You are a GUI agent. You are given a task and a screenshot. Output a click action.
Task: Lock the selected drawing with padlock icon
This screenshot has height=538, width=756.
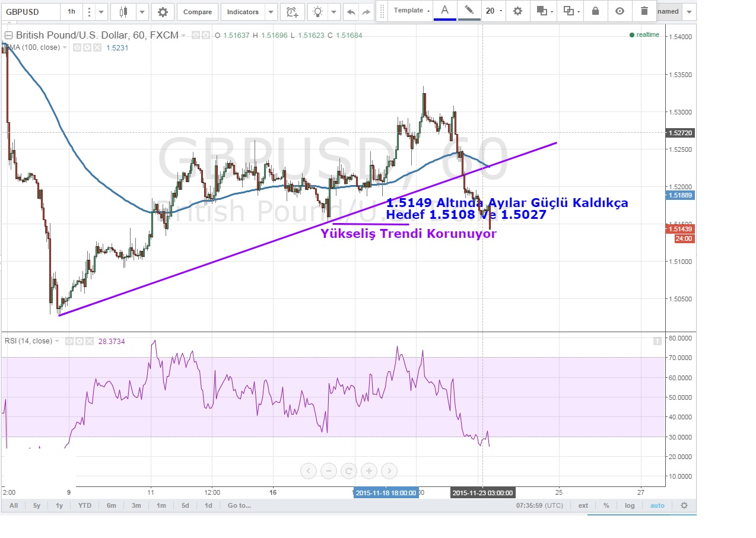[595, 11]
